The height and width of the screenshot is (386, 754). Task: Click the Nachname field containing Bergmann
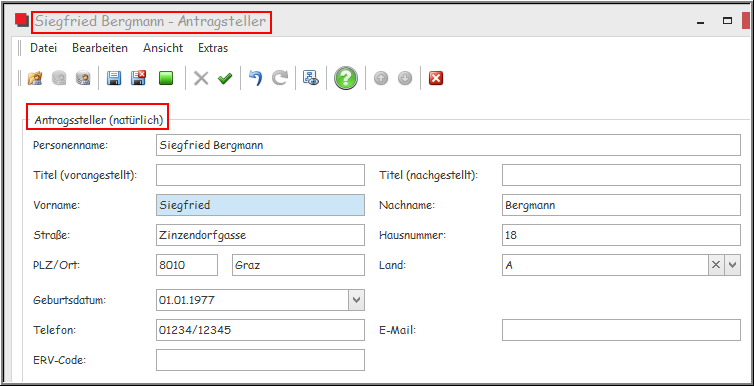coord(621,205)
